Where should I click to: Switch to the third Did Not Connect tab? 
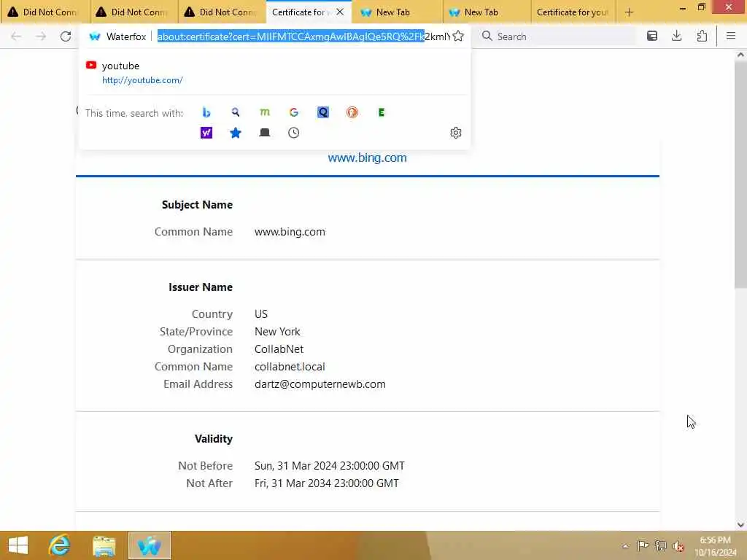pyautogui.click(x=222, y=12)
